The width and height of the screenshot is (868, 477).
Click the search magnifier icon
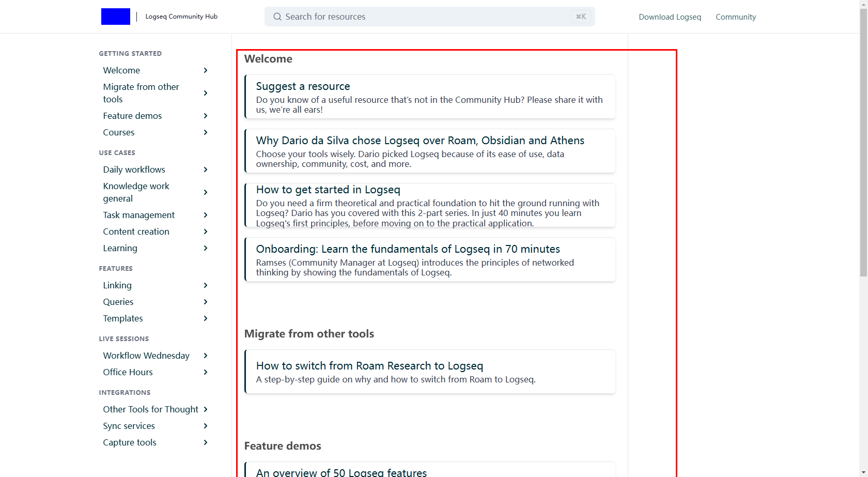point(277,17)
